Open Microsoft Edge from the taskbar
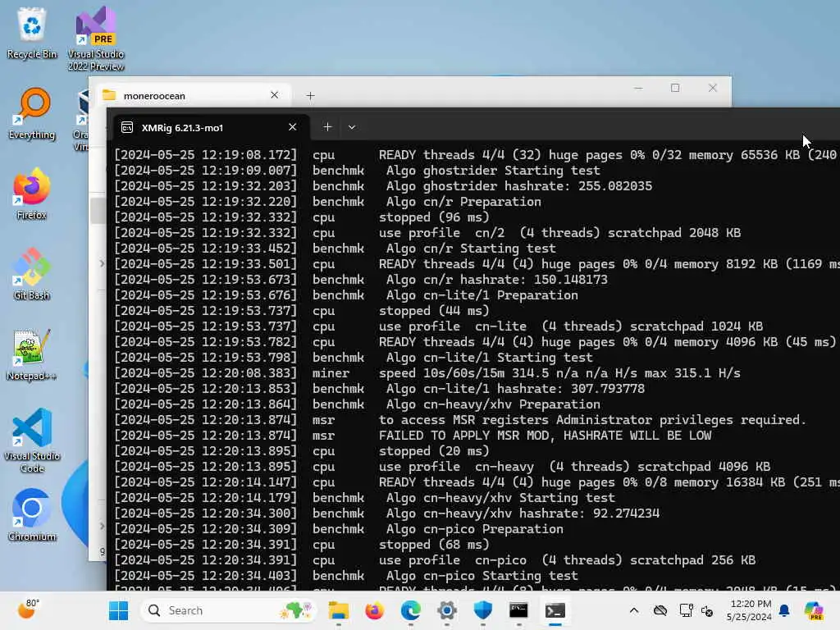840x630 pixels. point(411,610)
